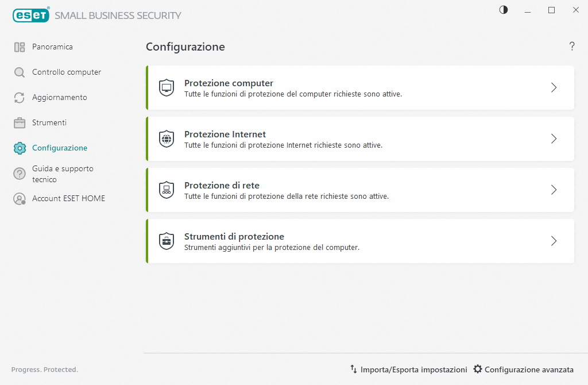
Task: Click Importa/Esporta impostazioni
Action: click(x=408, y=369)
